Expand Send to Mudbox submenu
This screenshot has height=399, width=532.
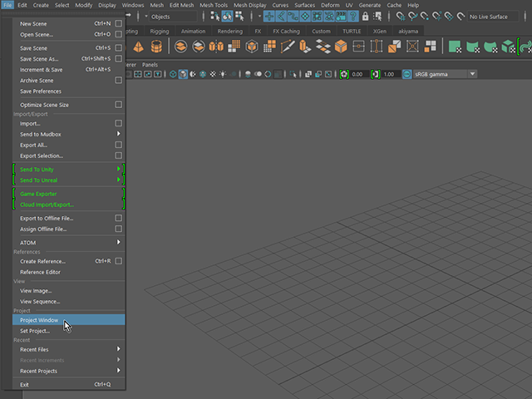[x=118, y=134]
